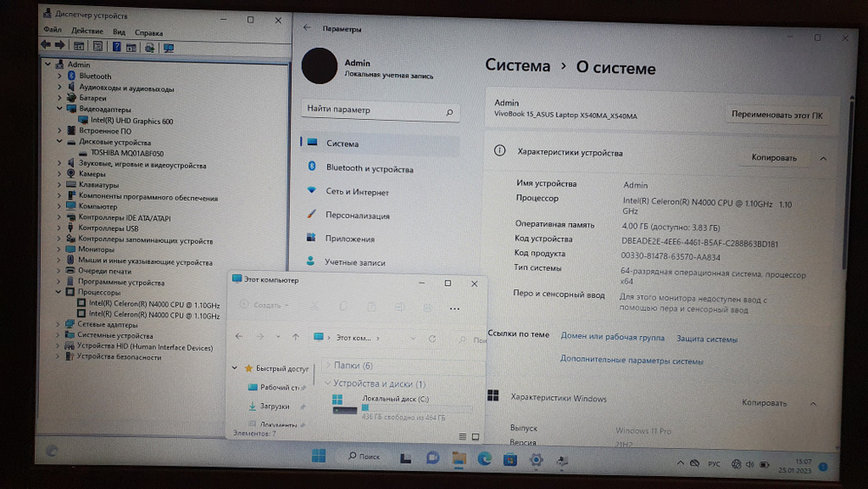Collapse the Видеоадаптеры node
This screenshot has width=868, height=489.
[x=60, y=109]
